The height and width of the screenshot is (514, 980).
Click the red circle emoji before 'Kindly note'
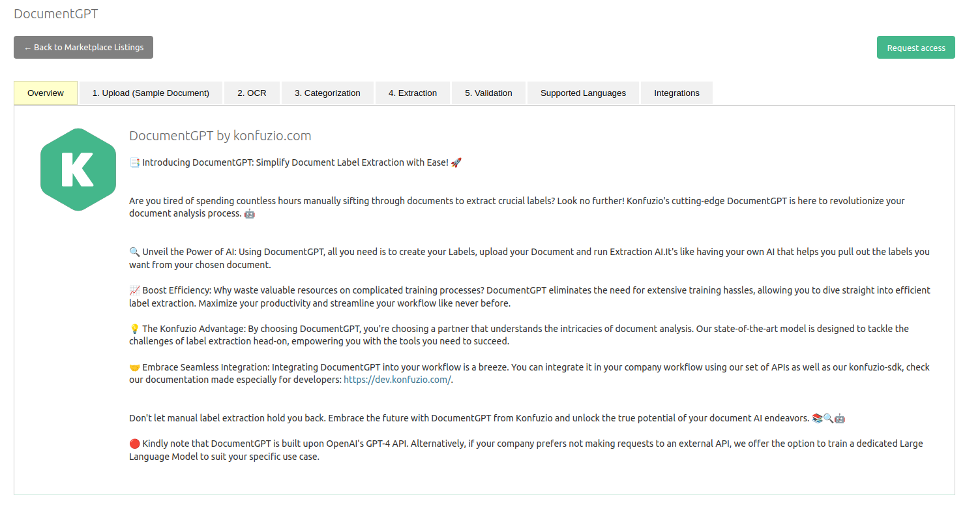pyautogui.click(x=134, y=444)
